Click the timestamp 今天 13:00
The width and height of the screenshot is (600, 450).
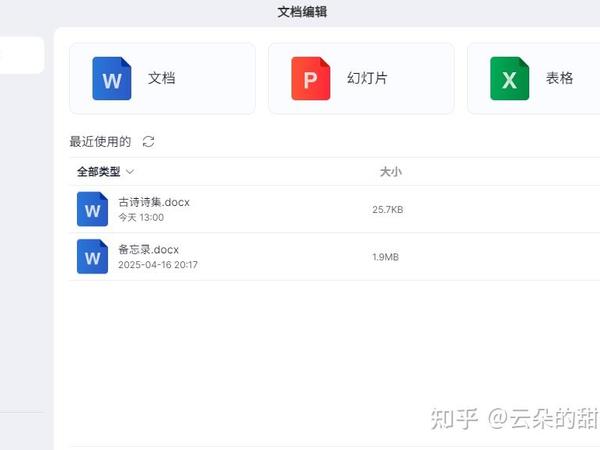click(141, 217)
